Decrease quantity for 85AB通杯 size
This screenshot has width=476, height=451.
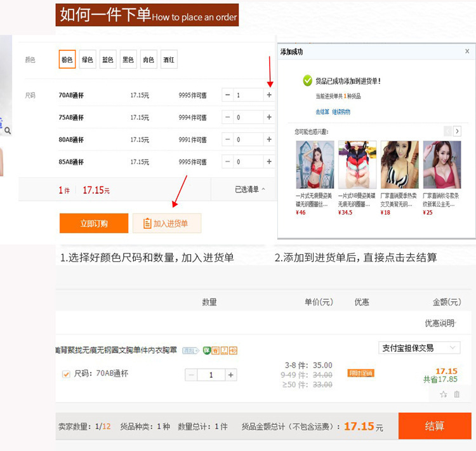(x=227, y=161)
